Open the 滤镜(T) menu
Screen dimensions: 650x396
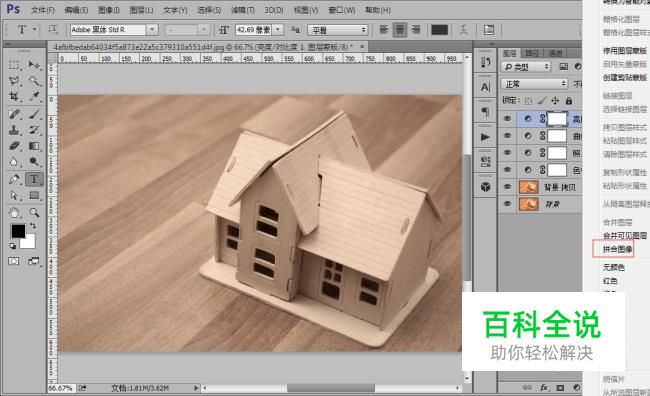pyautogui.click(x=243, y=10)
